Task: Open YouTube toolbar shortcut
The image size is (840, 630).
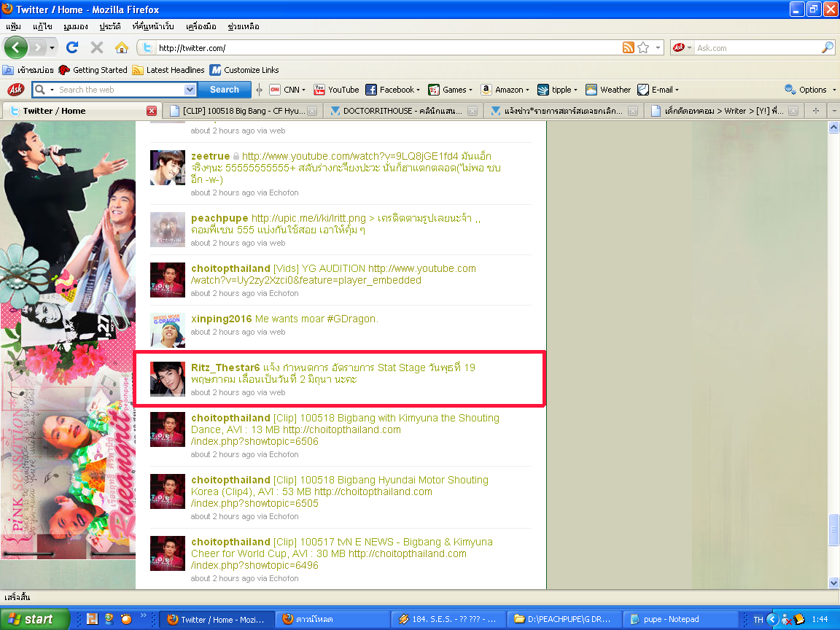Action: (336, 90)
